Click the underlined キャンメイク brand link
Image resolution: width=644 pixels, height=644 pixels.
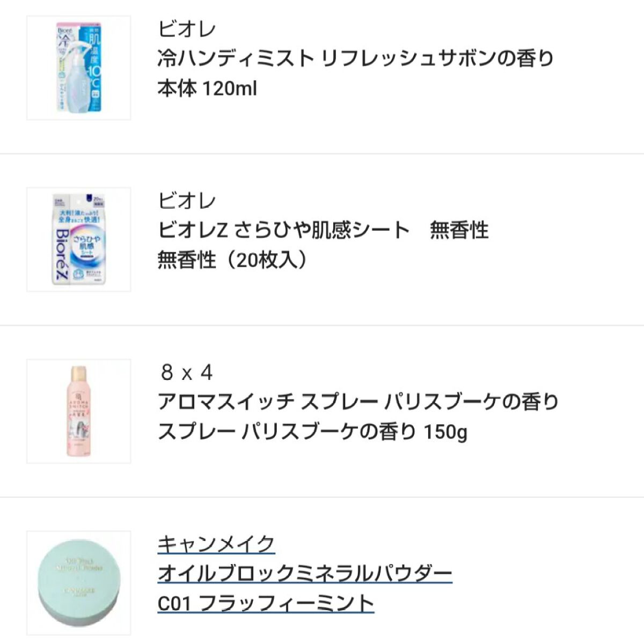(x=217, y=544)
